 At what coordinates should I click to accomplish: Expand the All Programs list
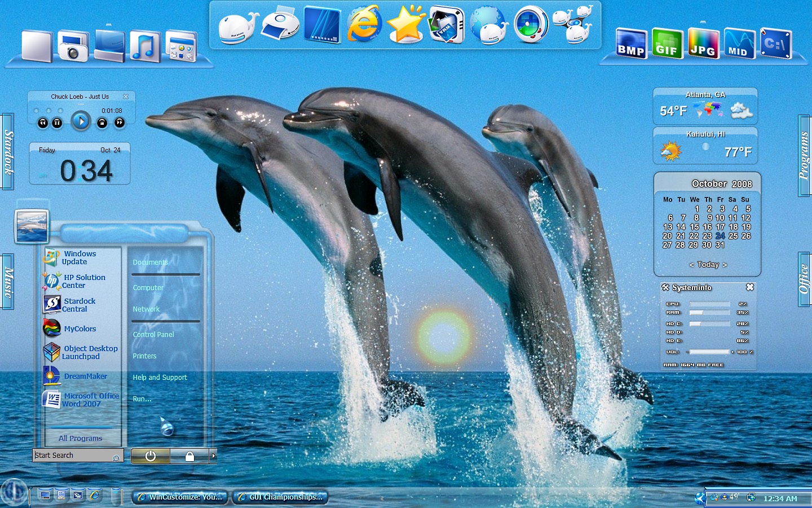(x=81, y=438)
